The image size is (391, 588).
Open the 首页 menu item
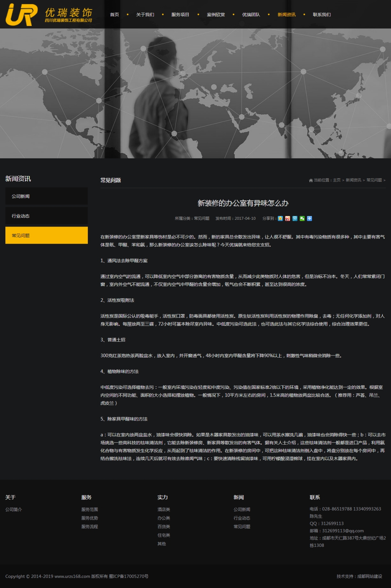tap(114, 15)
